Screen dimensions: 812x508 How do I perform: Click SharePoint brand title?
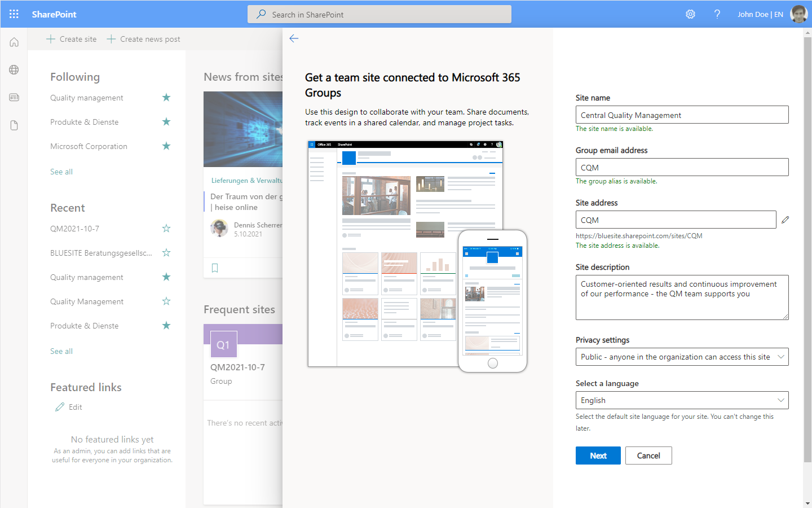pos(54,14)
